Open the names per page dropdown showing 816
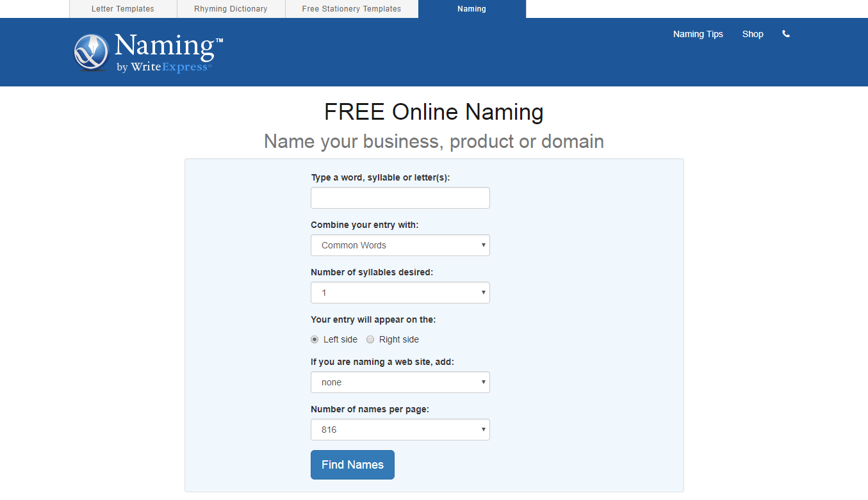 coord(400,430)
